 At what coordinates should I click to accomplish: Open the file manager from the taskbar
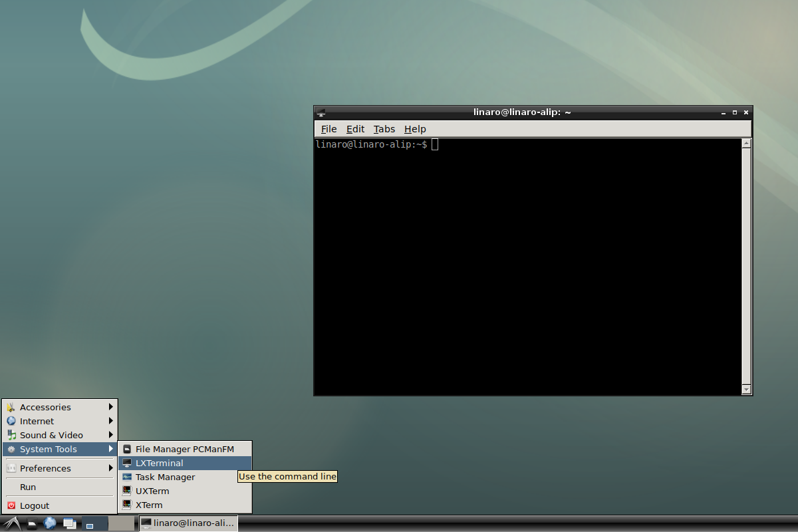(32, 523)
